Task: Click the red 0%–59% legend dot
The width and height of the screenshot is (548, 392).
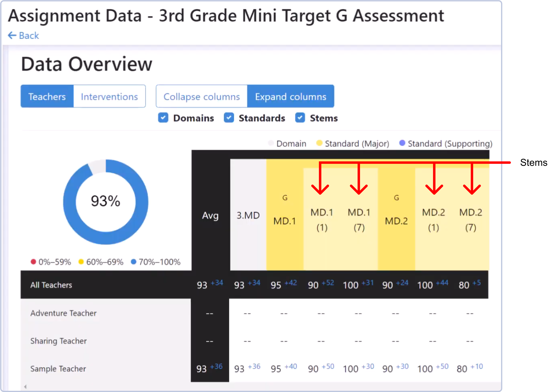Action: point(33,262)
